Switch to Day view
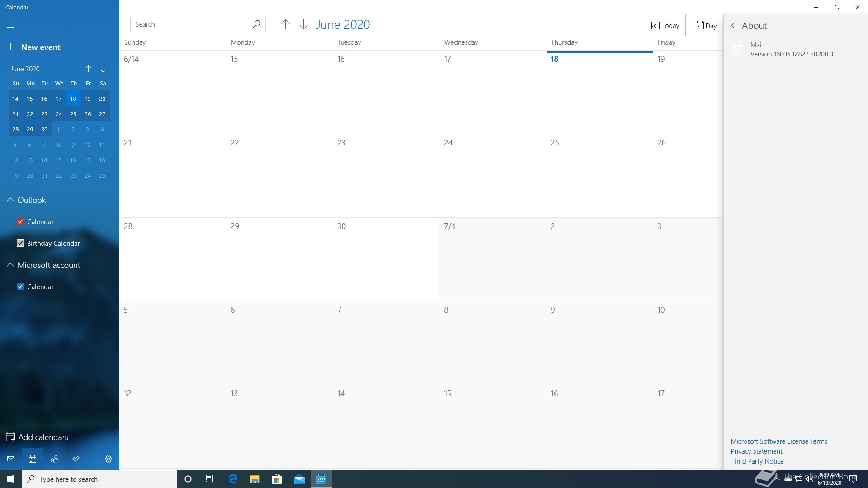This screenshot has width=868, height=488. [x=706, y=26]
